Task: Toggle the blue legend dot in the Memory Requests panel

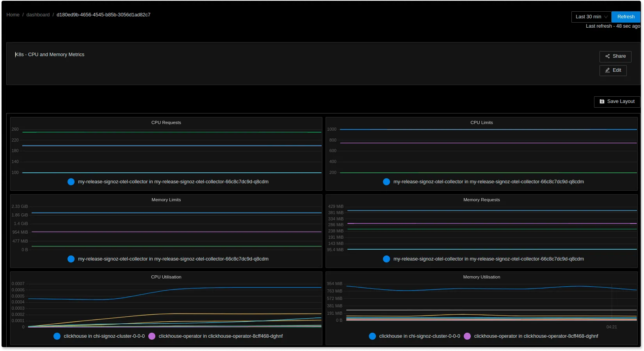Action: 386,259
